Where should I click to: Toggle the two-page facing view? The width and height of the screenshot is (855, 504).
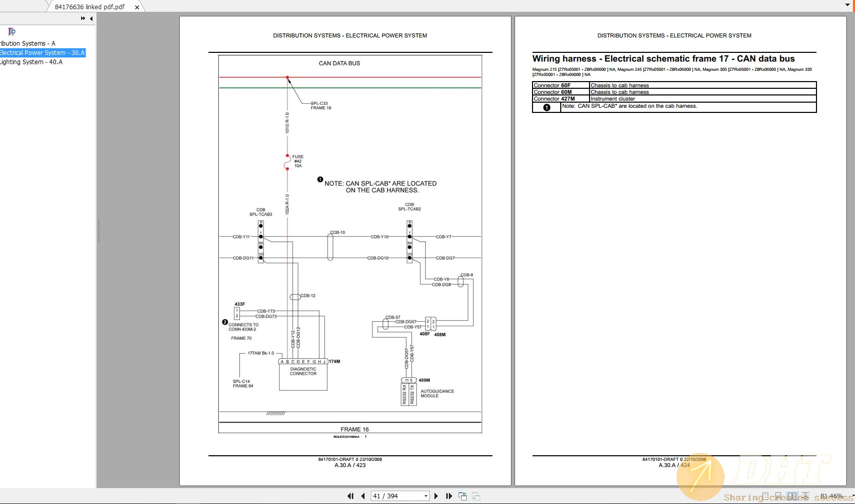tap(792, 496)
